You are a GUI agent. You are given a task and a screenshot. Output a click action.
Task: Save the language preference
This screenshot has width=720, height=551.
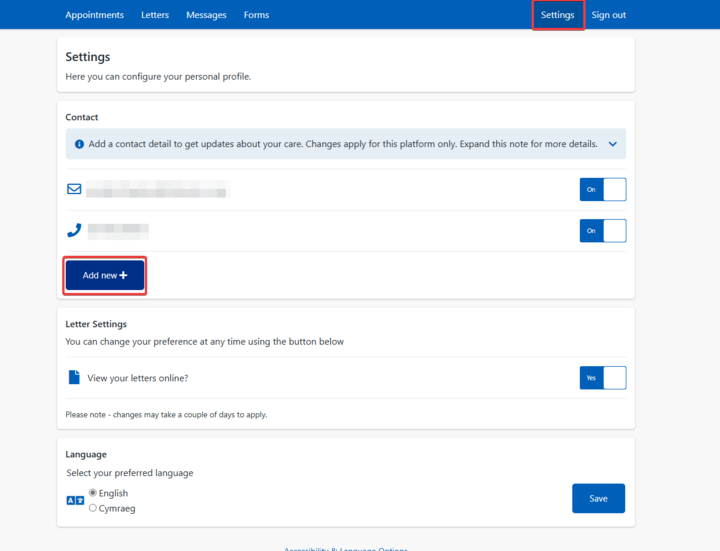598,498
